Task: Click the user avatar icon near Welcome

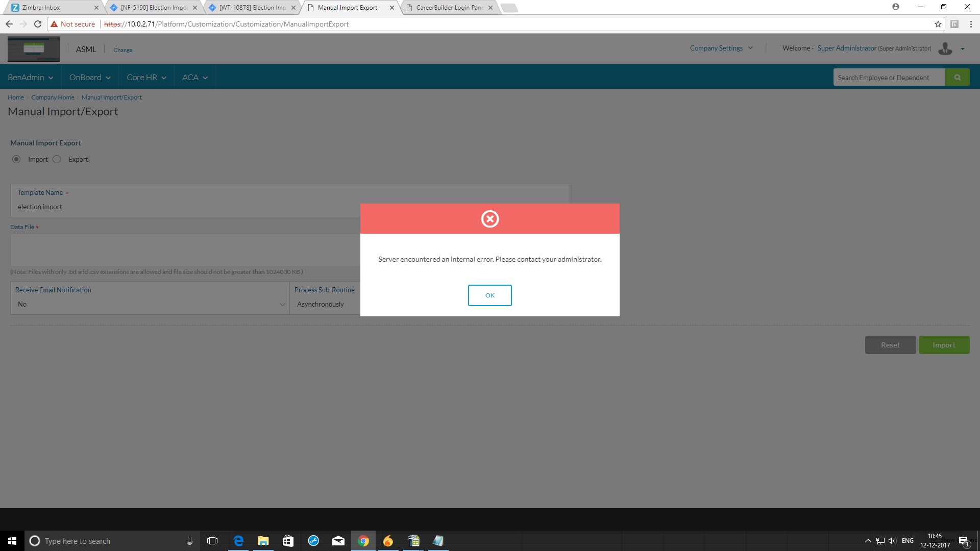Action: tap(945, 48)
